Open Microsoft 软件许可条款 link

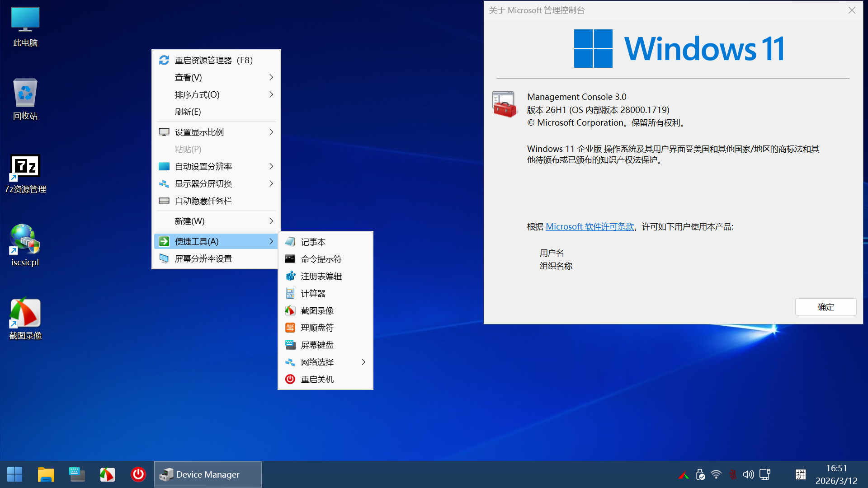click(x=590, y=227)
